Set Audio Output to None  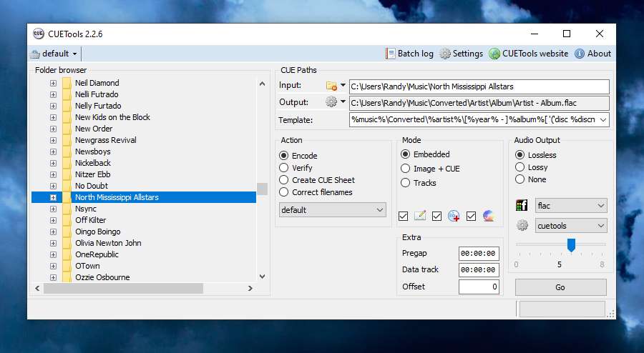519,179
